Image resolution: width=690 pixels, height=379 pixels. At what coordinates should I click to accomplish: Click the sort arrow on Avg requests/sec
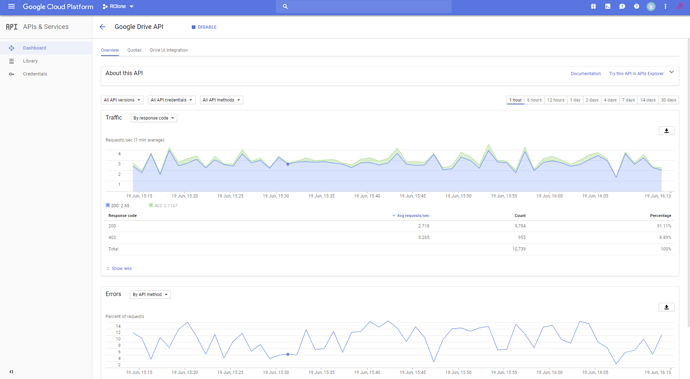tap(393, 216)
